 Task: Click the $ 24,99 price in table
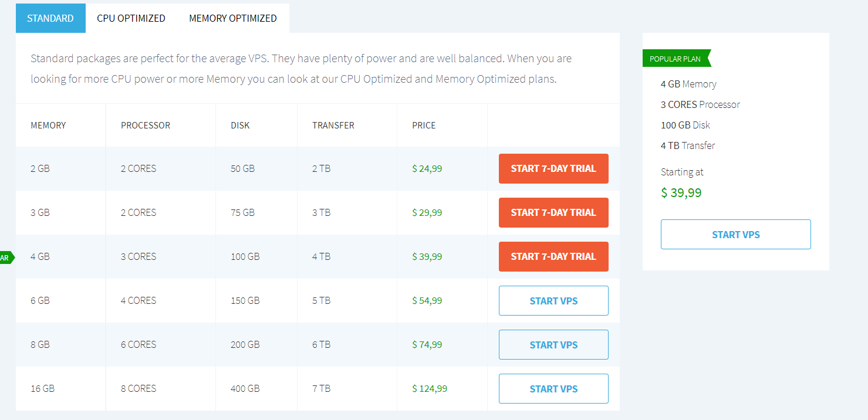(x=427, y=169)
